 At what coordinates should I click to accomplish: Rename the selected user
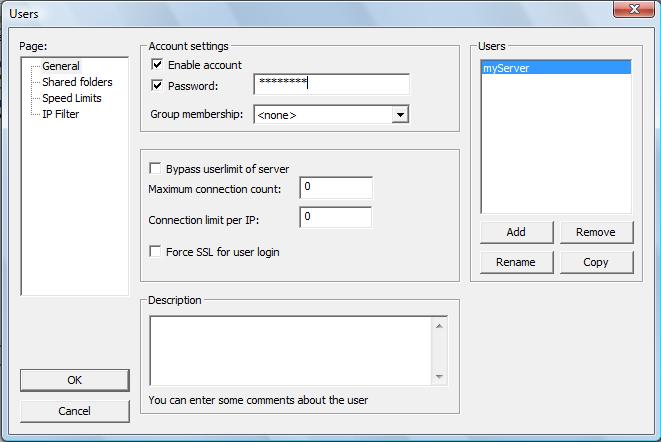(516, 262)
